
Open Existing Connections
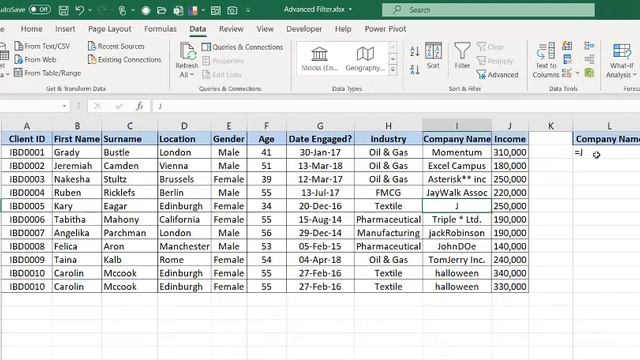[125, 60]
